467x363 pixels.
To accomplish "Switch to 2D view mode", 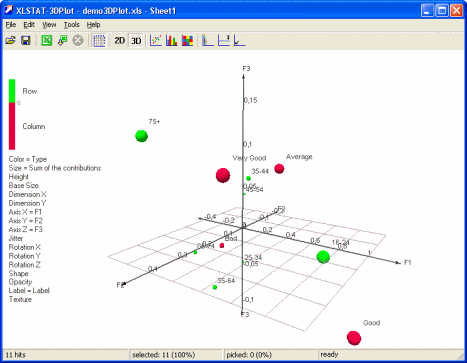I will pos(119,41).
